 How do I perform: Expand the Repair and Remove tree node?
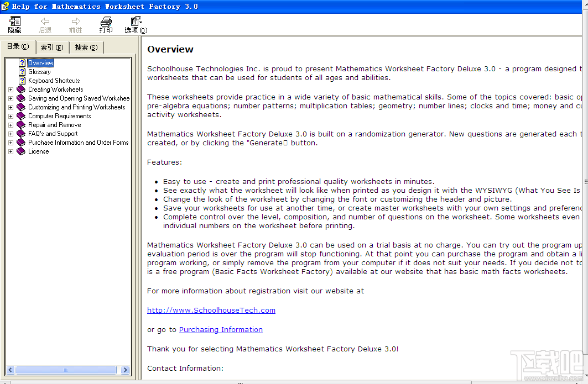(x=11, y=124)
